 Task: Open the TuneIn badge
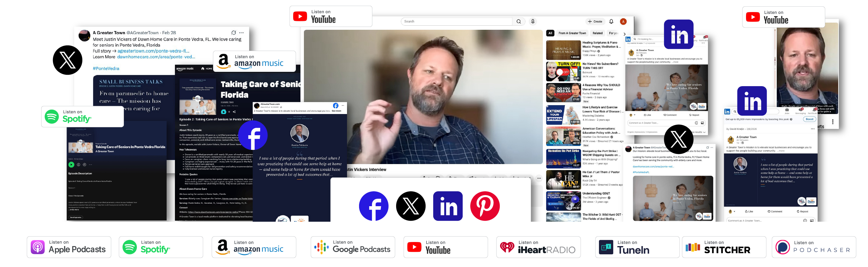[x=637, y=247]
